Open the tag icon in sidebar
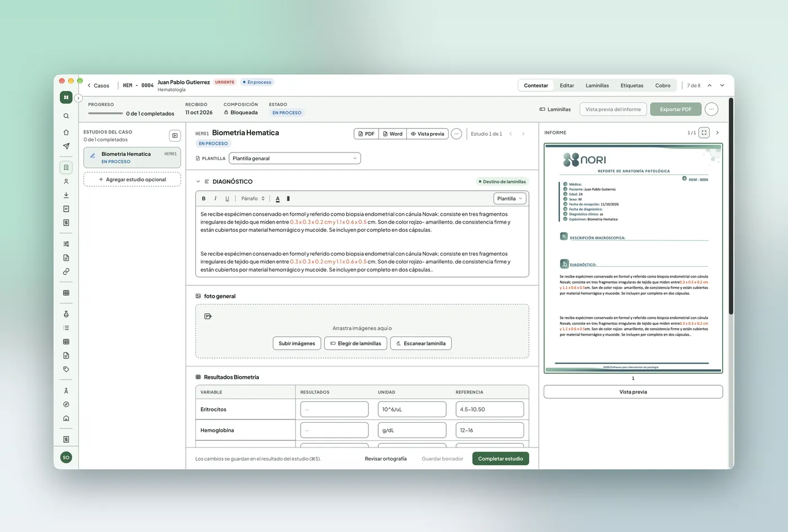This screenshot has height=532, width=788. 66,369
